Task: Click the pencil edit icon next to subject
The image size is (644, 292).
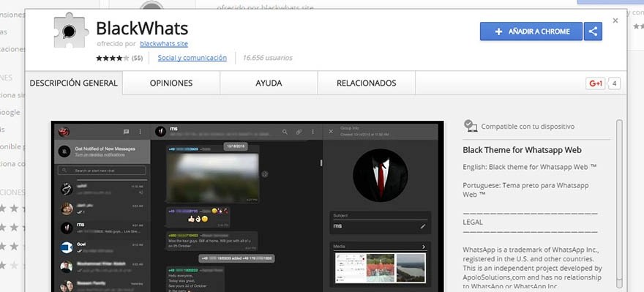Action: (x=423, y=226)
